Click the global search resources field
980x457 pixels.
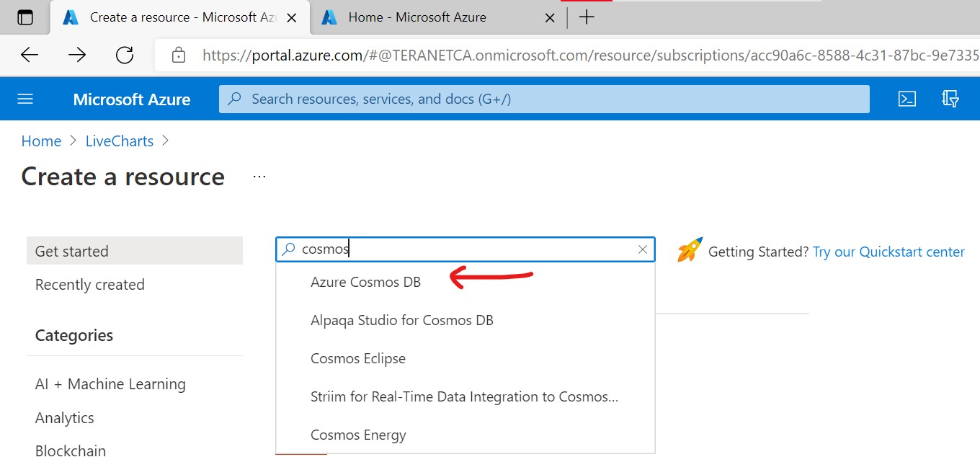[x=544, y=99]
